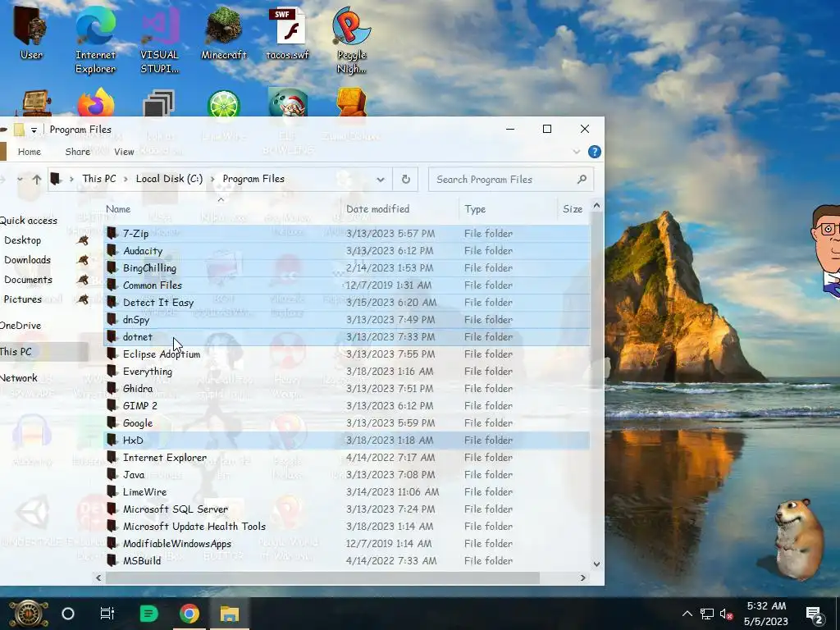840x630 pixels.
Task: Select the BingChilling folder
Action: 347,268
